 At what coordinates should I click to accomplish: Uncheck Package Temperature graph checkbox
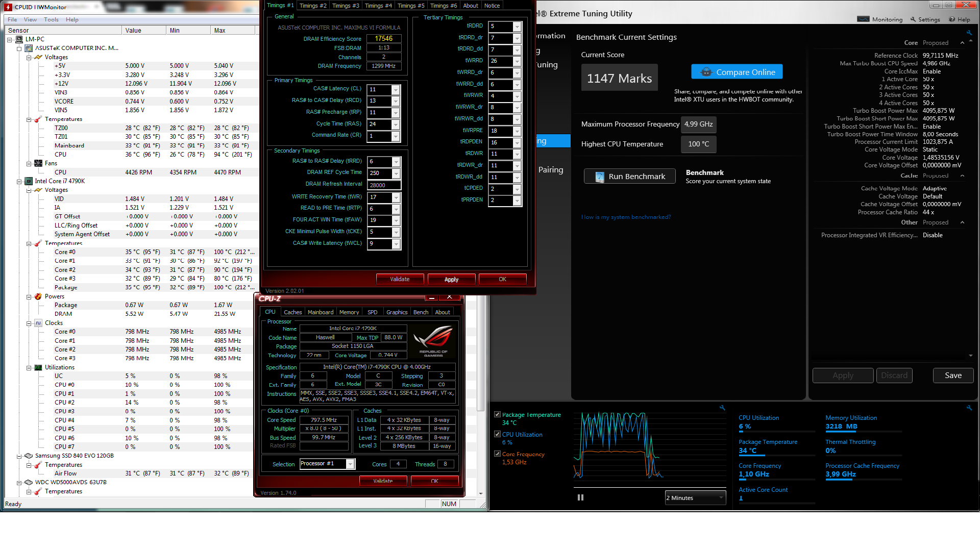497,415
